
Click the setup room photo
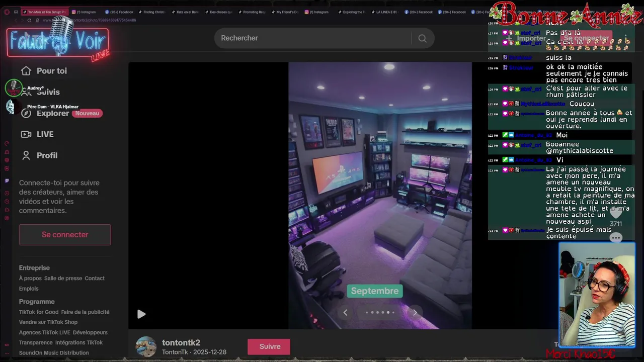(380, 196)
